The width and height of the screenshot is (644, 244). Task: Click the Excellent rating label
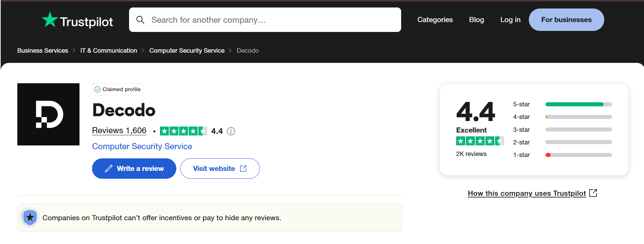point(471,130)
